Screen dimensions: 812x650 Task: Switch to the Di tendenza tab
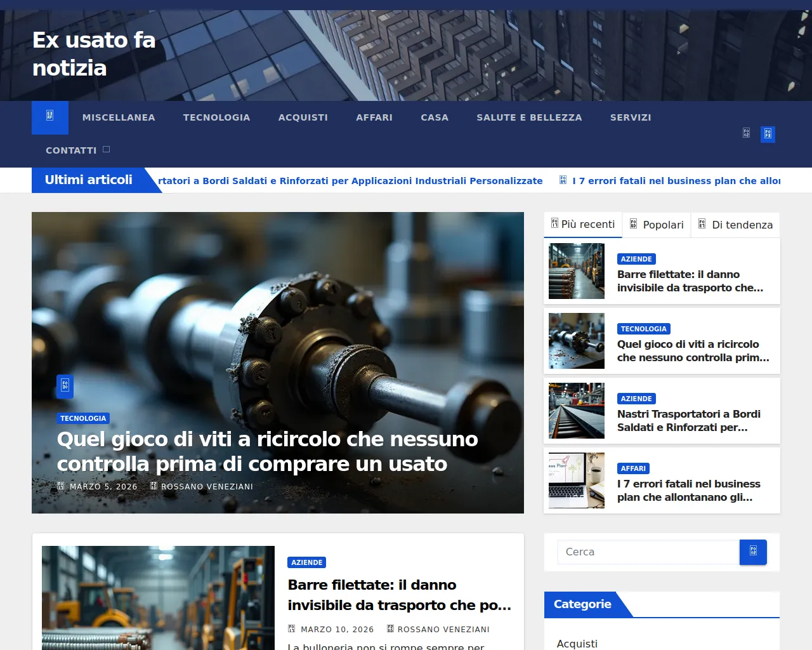click(735, 225)
